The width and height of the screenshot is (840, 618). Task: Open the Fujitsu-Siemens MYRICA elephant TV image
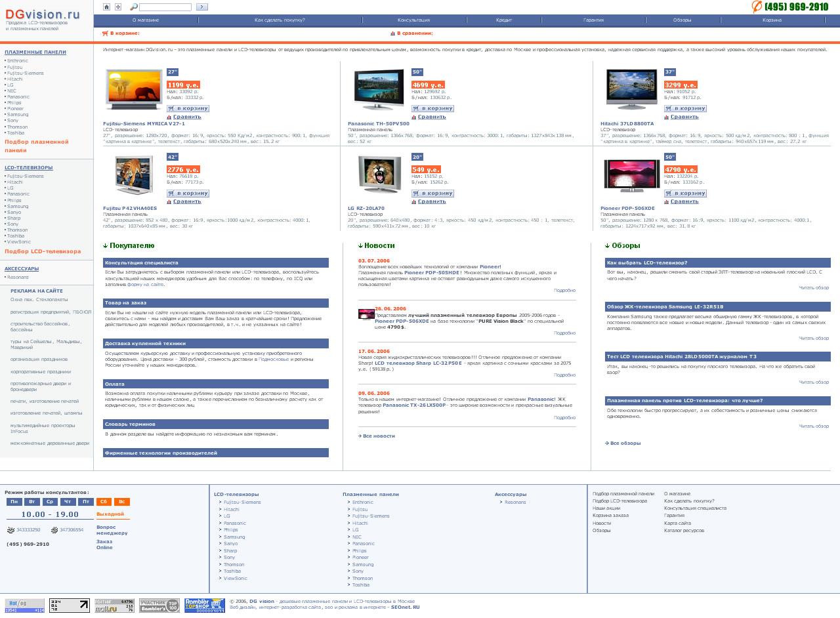134,89
